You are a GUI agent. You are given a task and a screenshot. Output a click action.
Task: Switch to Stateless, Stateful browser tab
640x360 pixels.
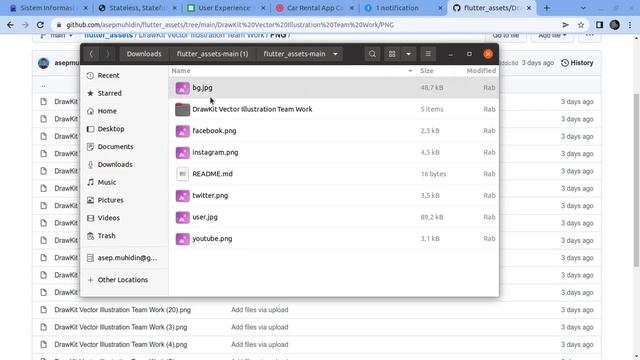pyautogui.click(x=137, y=8)
